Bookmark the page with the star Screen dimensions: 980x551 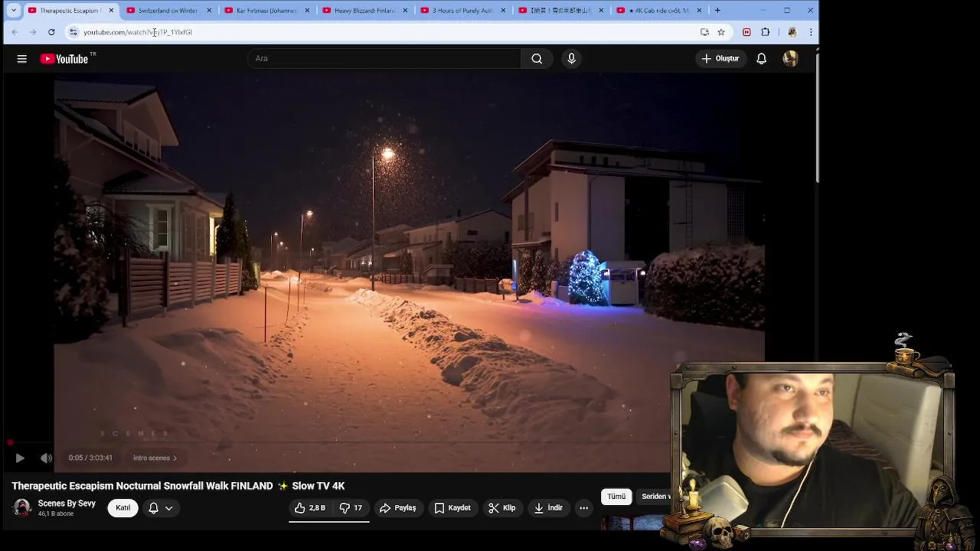tap(721, 32)
